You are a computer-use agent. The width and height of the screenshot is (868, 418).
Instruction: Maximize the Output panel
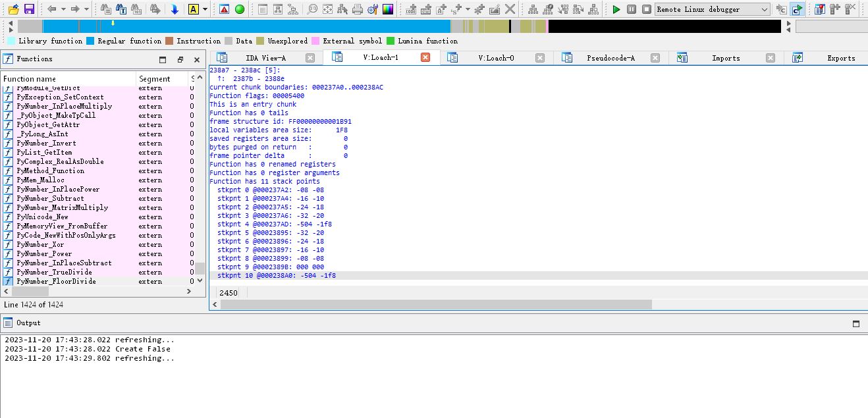click(x=855, y=323)
